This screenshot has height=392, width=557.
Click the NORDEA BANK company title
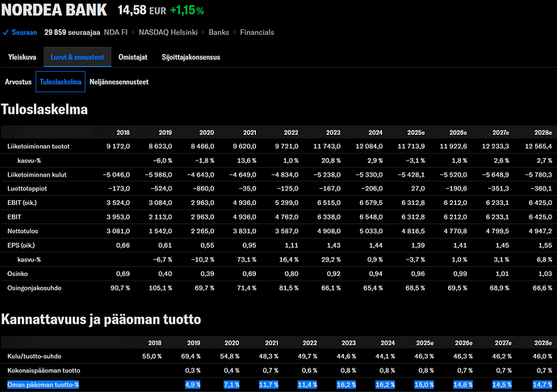(x=54, y=10)
